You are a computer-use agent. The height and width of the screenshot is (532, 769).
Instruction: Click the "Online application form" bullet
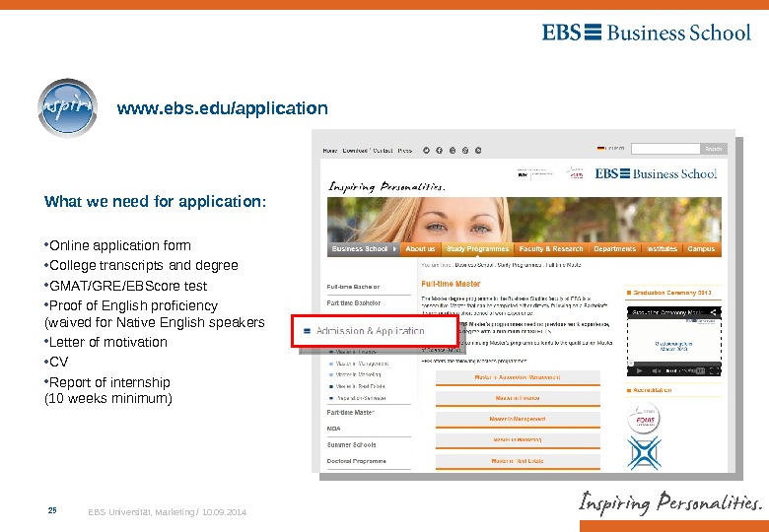(x=120, y=245)
